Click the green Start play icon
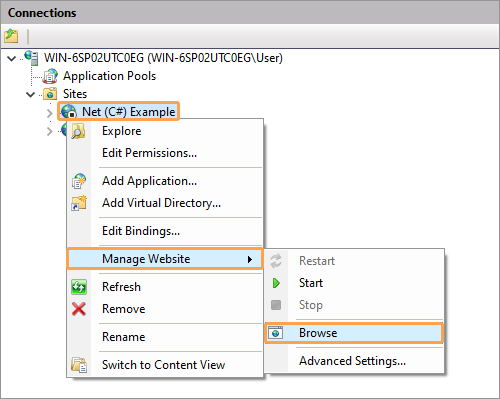This screenshot has height=399, width=500. click(x=276, y=283)
